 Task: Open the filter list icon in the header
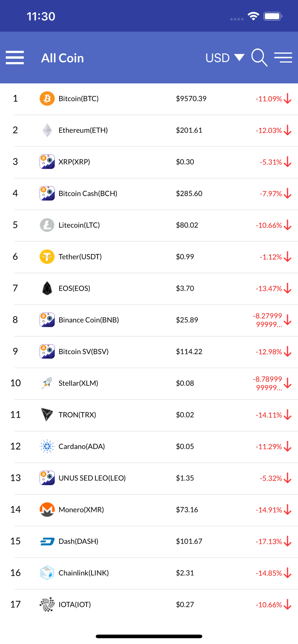283,58
